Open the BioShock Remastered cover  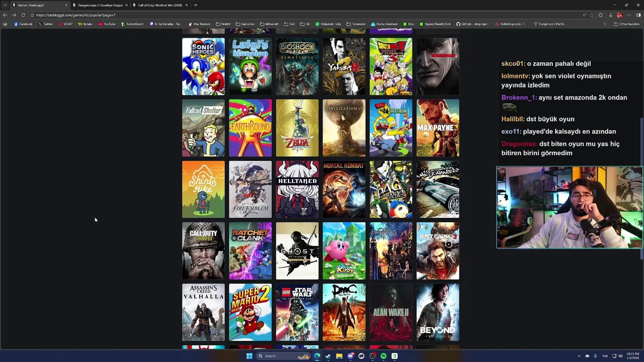point(297,66)
